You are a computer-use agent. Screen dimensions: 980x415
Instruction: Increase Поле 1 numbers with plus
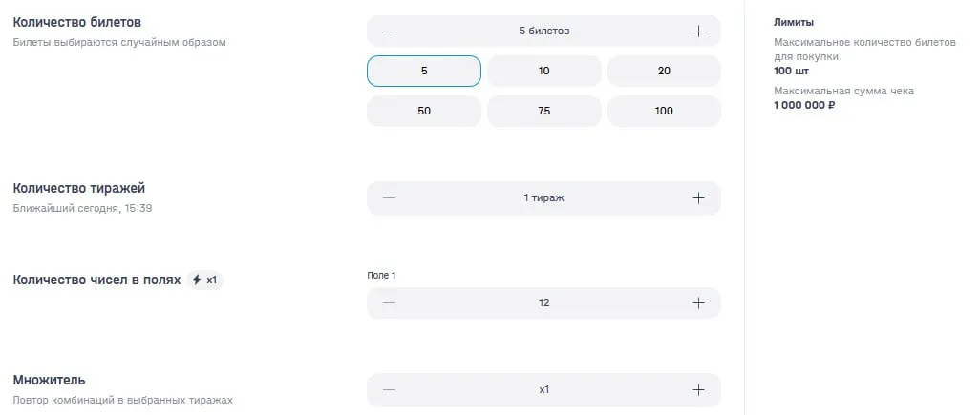(698, 302)
